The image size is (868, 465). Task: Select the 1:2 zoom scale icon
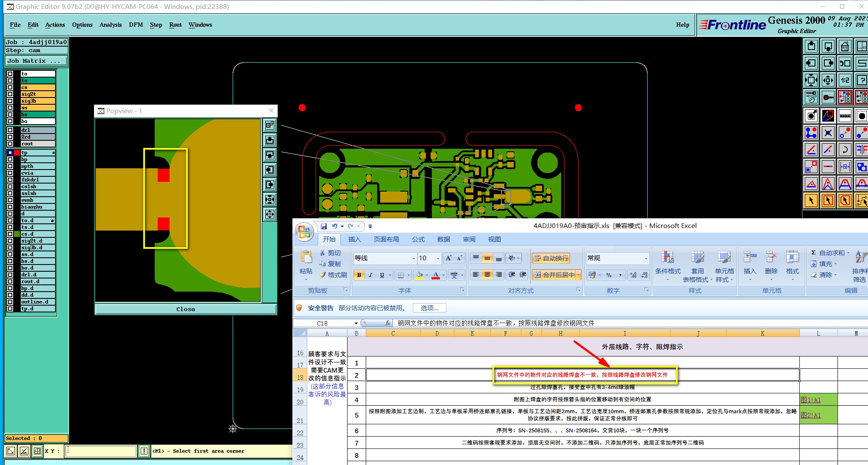pyautogui.click(x=845, y=80)
